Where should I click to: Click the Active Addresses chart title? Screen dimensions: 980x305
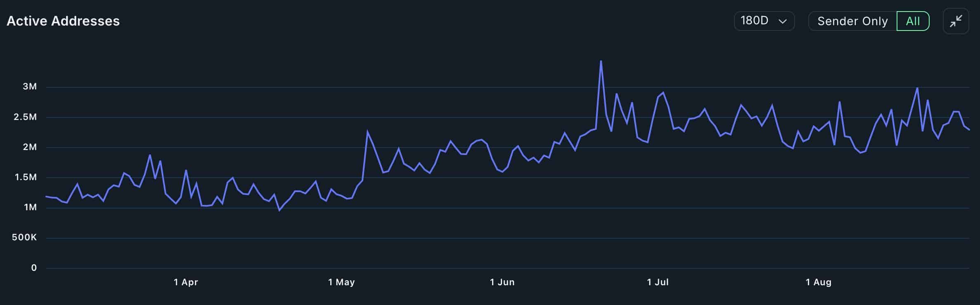click(63, 21)
